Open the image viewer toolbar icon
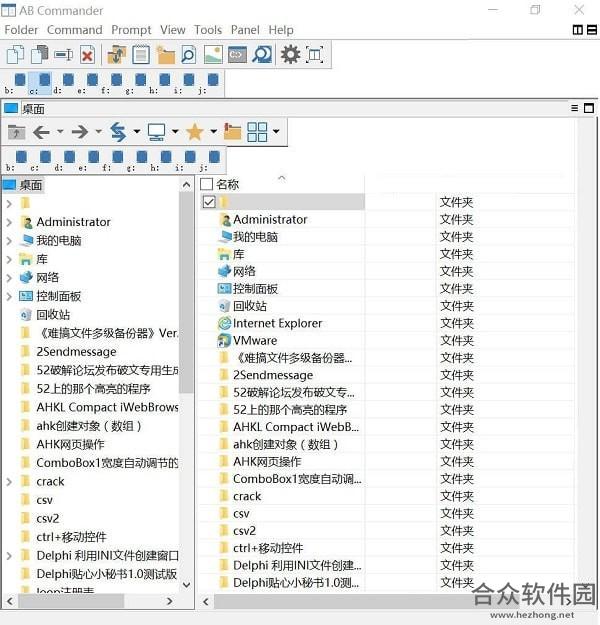The height and width of the screenshot is (625, 600). [x=213, y=55]
